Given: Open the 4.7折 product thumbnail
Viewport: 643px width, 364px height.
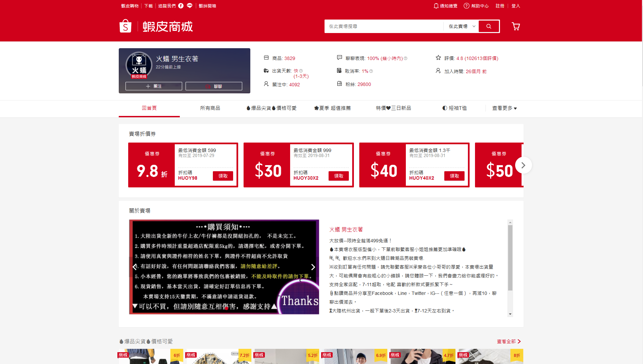Looking at the screenshot, I should coord(423,356).
